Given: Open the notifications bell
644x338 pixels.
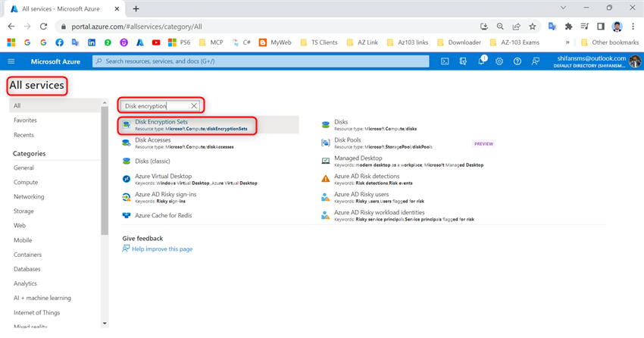Looking at the screenshot, I should [x=481, y=61].
